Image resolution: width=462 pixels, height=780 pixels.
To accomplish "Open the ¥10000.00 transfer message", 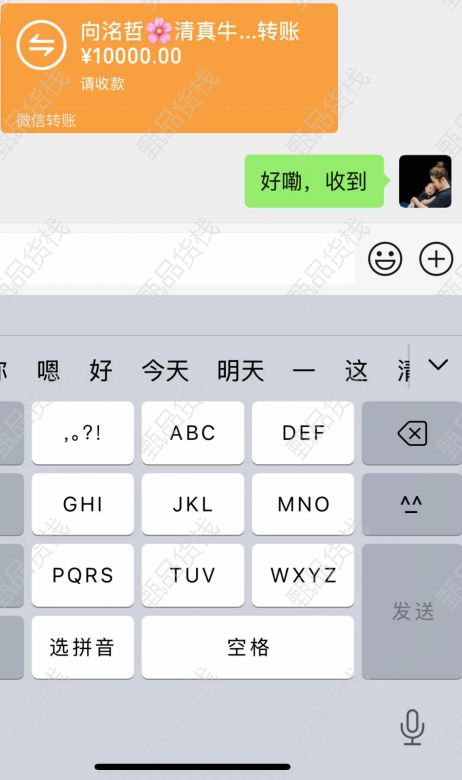I will click(169, 68).
